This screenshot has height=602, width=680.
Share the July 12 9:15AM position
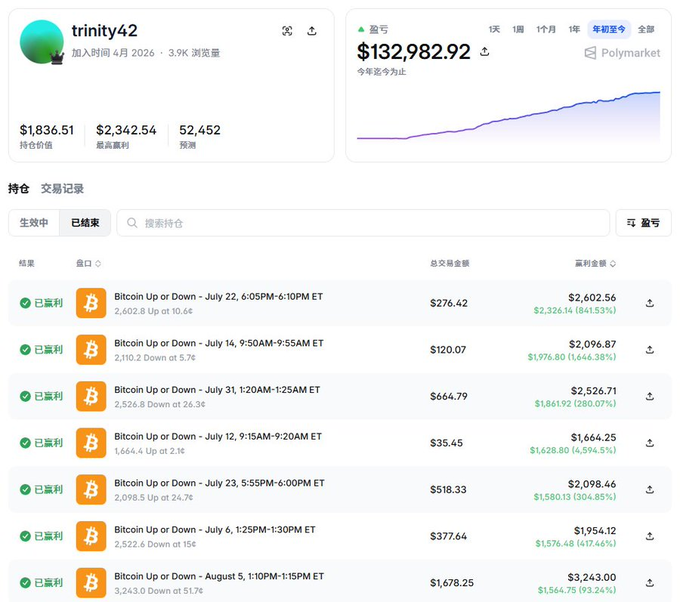pyautogui.click(x=649, y=442)
